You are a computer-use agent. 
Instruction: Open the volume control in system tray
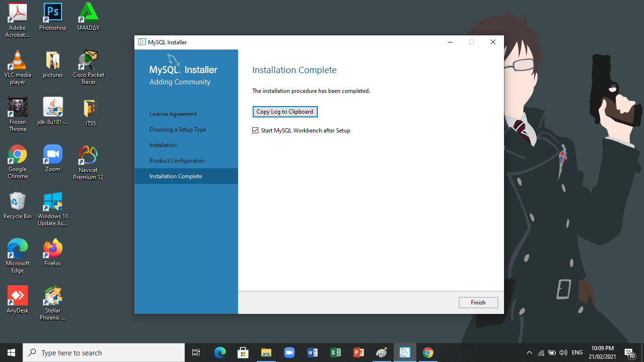[x=563, y=353]
